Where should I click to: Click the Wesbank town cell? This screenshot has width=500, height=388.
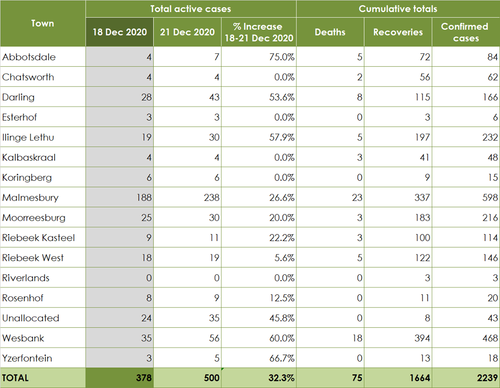[x=43, y=338]
